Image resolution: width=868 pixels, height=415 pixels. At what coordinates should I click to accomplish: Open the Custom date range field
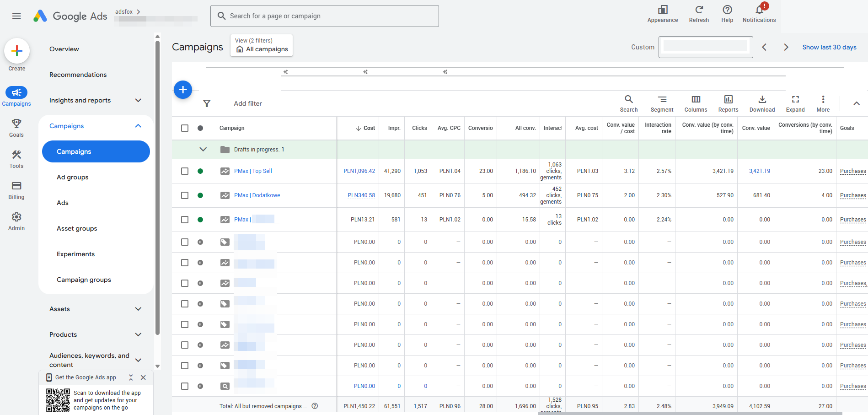click(706, 47)
